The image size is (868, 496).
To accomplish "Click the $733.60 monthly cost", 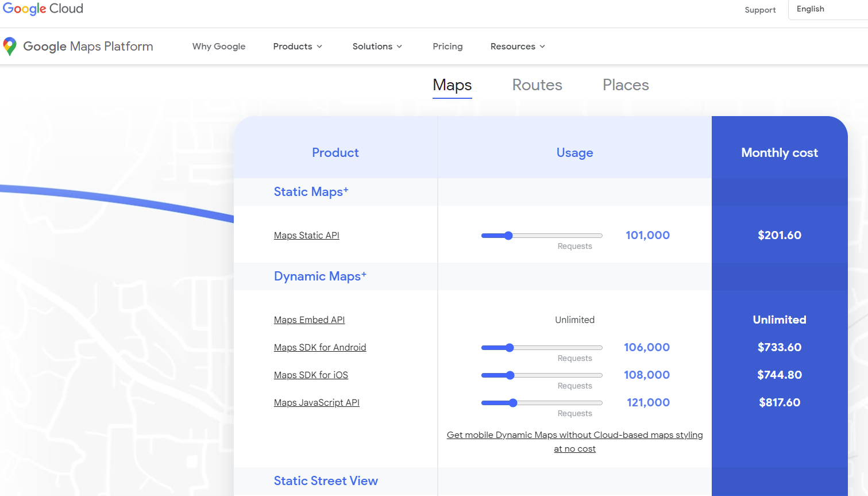I will [780, 347].
